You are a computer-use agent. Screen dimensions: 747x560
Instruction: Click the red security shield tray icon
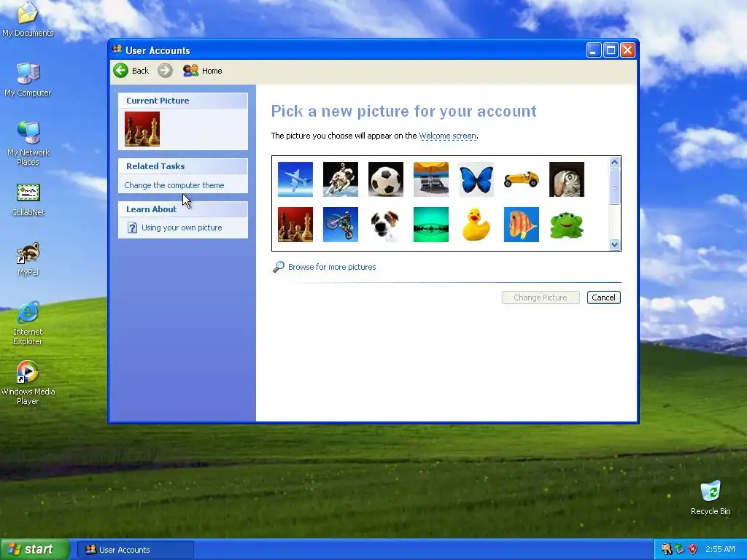click(693, 549)
